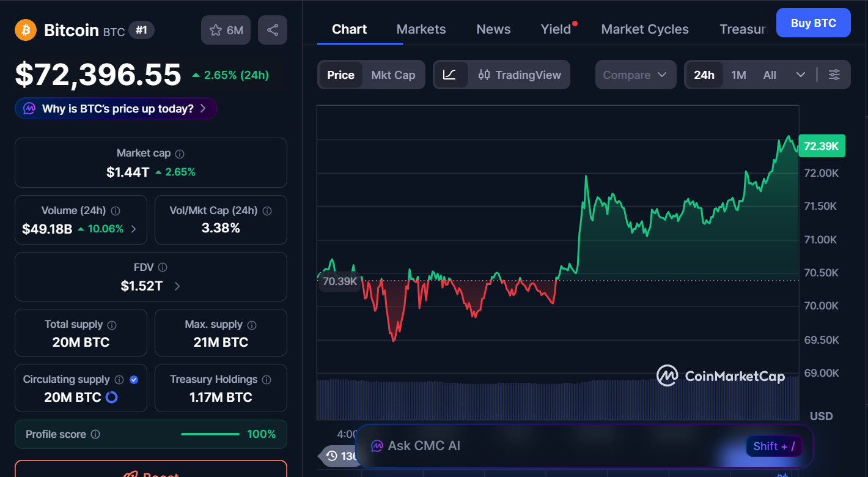Open chart settings sliders icon
Image resolution: width=868 pixels, height=477 pixels.
pos(834,75)
